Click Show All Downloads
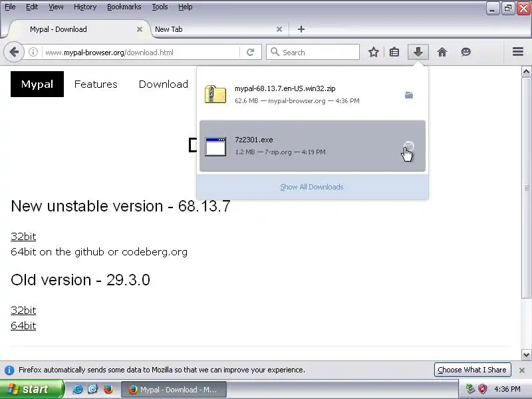Screen dimensions: 532x399 (x=312, y=187)
